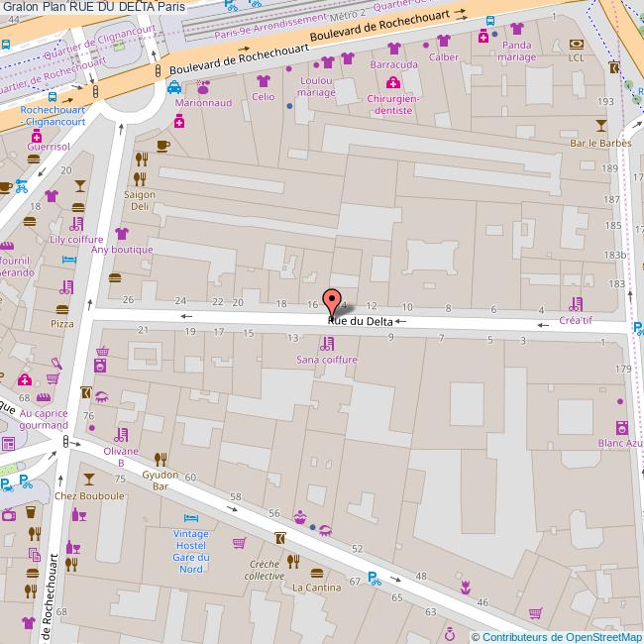
Task: Select the Blanc Azur laundry icon
Action: click(621, 428)
